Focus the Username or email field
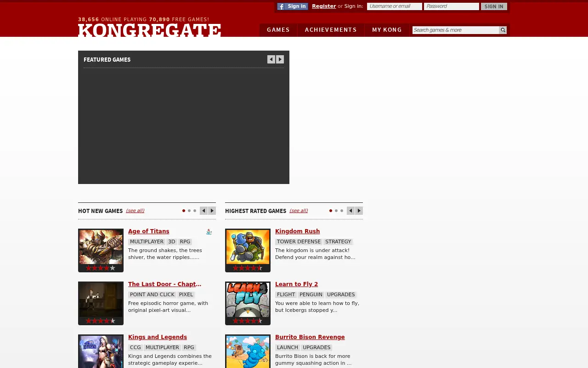This screenshot has width=588, height=368. [395, 6]
